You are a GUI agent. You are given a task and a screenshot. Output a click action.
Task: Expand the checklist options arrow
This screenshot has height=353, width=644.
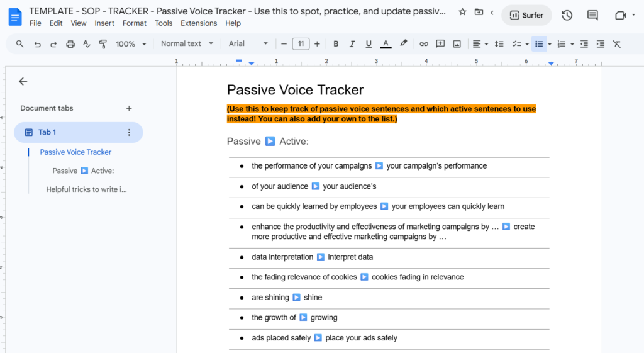527,45
